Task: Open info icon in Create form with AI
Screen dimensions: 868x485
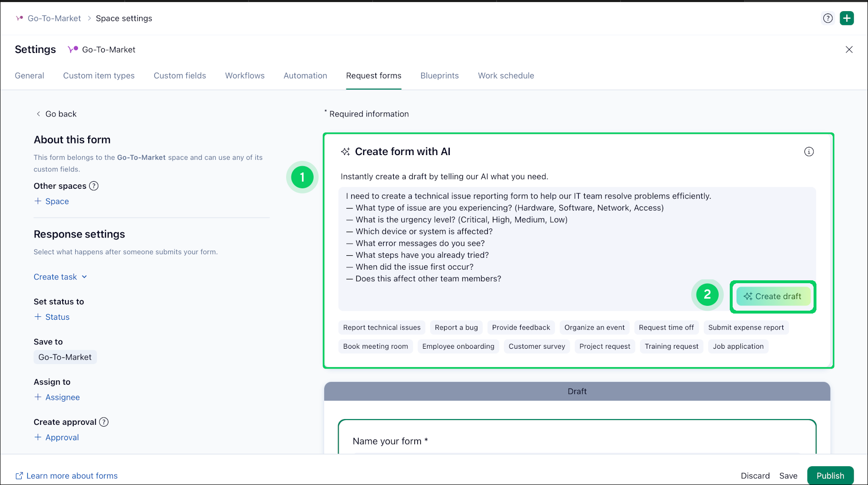Action: pyautogui.click(x=809, y=152)
